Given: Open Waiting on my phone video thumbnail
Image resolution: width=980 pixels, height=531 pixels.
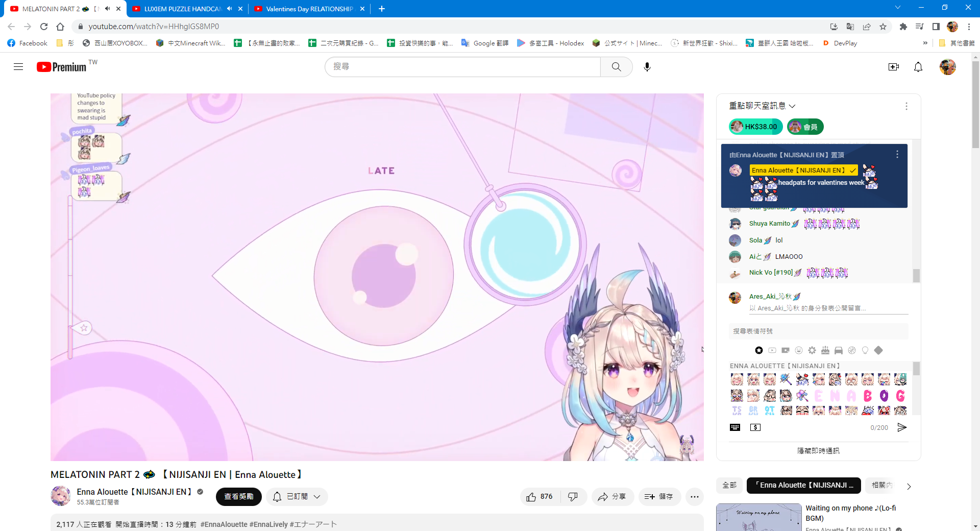Looking at the screenshot, I should [x=758, y=517].
